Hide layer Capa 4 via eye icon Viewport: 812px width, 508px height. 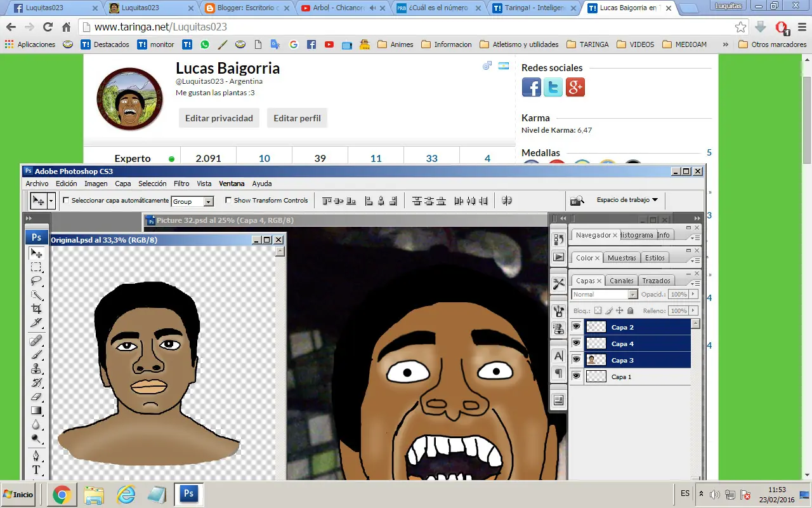coord(576,344)
